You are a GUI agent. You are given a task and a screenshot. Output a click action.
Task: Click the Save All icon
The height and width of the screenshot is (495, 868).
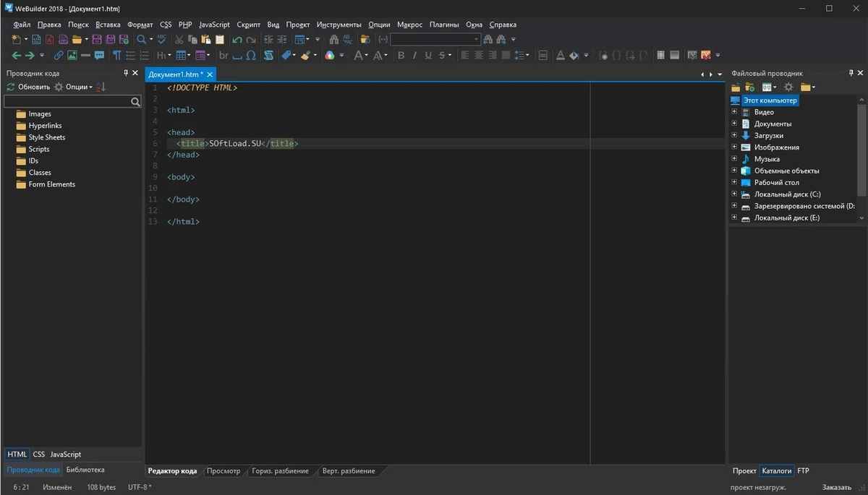pos(110,39)
